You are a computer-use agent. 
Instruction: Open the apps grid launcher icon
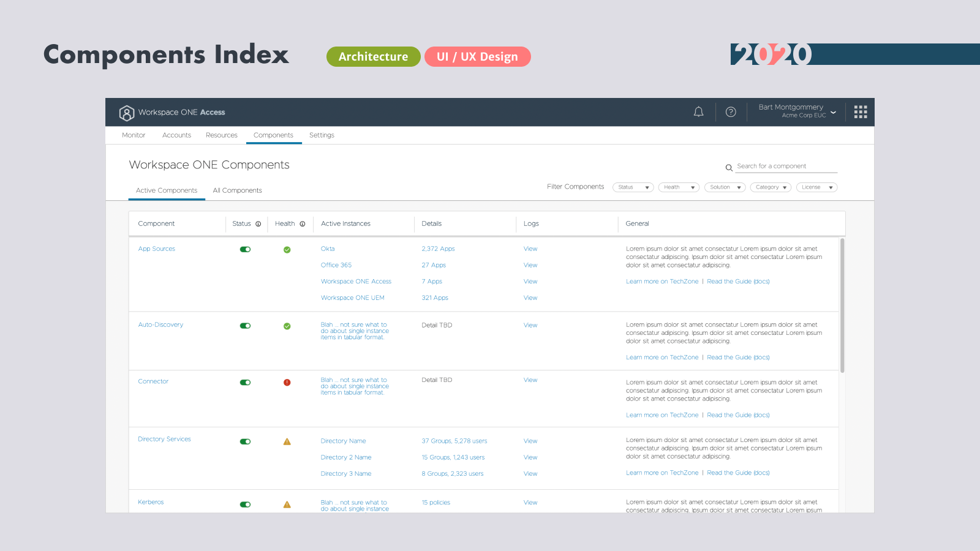(x=861, y=112)
